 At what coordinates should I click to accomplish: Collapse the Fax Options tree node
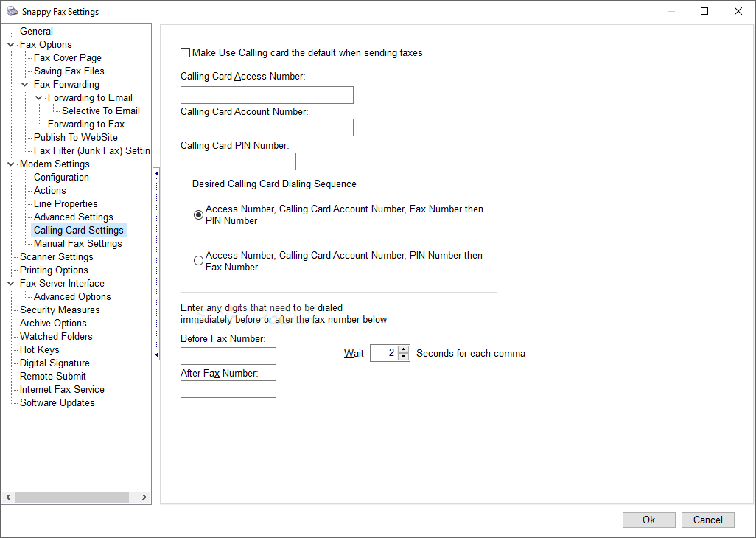coord(10,45)
